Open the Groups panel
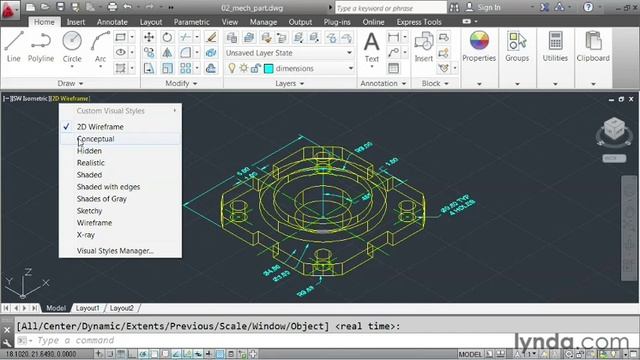Viewport: 640px width, 360px height. pyautogui.click(x=517, y=47)
